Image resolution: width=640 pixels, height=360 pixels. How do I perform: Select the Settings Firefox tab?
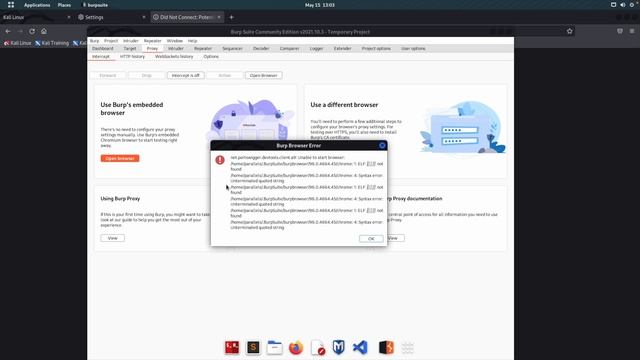(112, 17)
